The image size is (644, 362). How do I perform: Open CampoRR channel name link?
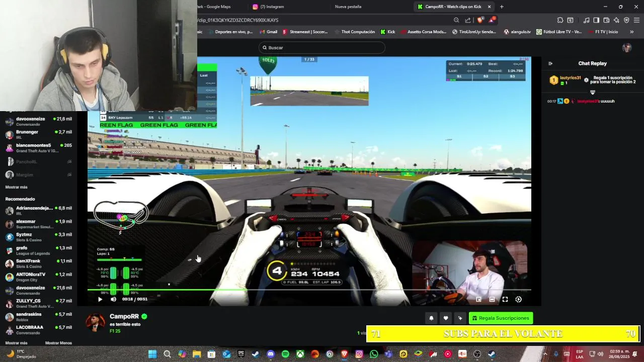tap(124, 316)
